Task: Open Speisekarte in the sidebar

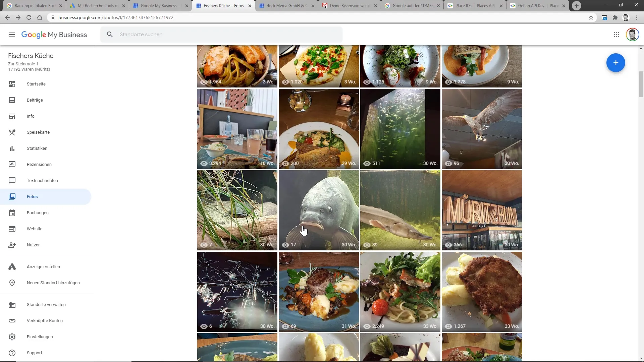Action: pyautogui.click(x=46, y=132)
